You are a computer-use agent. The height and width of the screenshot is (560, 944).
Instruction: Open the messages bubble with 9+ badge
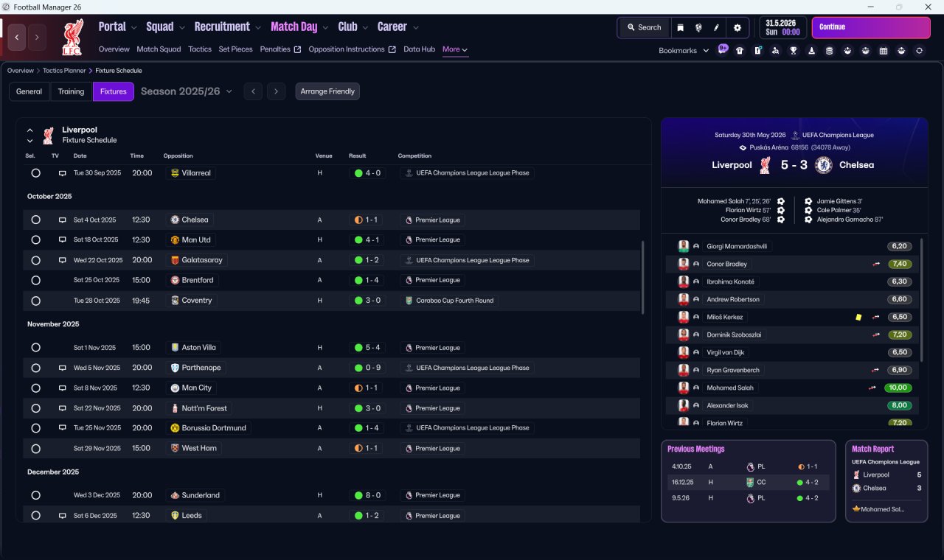click(722, 50)
